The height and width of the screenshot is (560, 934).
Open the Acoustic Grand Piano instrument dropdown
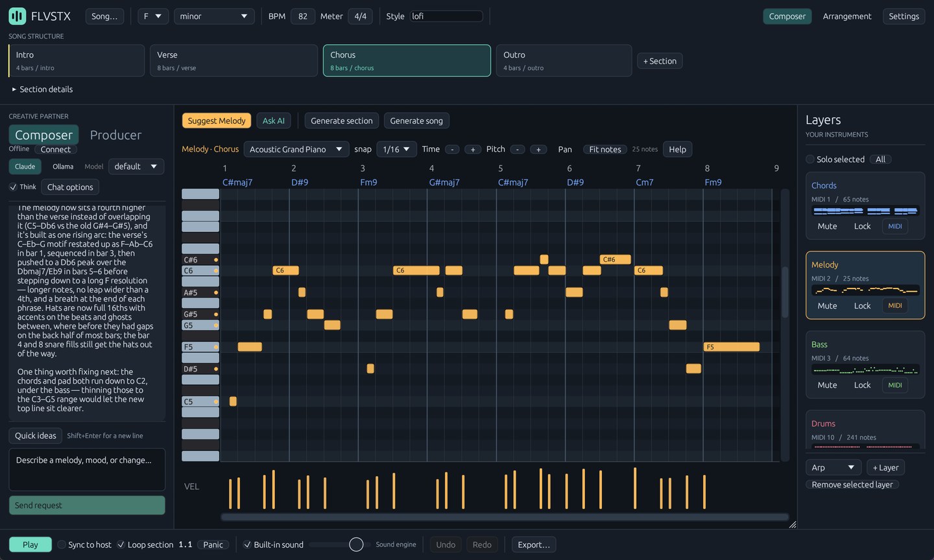pos(296,149)
